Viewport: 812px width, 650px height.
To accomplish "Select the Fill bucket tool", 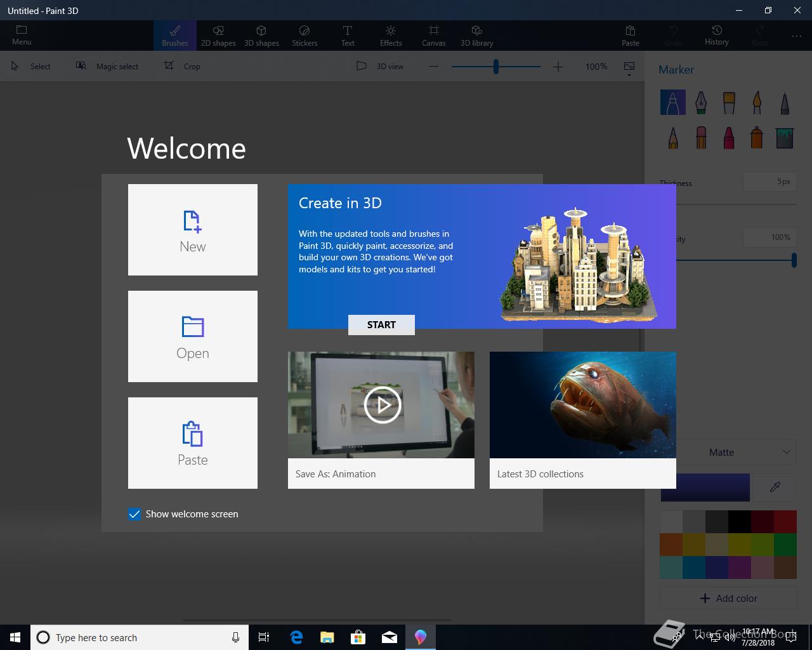I will click(785, 138).
